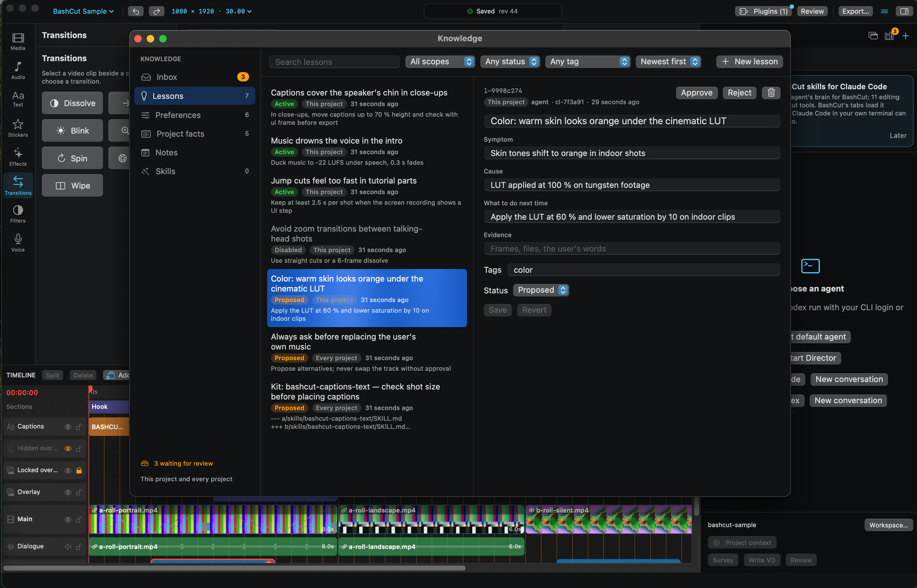
Task: Unlock the Locked overlay track
Action: point(79,470)
